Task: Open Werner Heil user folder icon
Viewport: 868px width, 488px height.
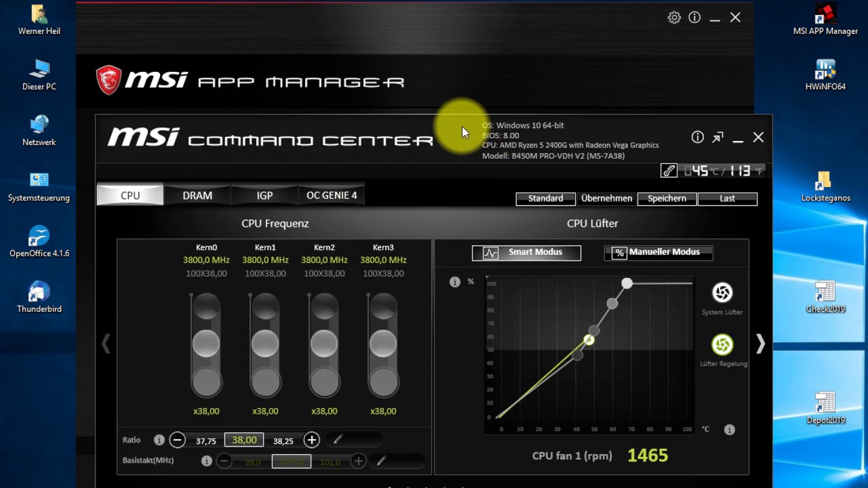Action: (39, 19)
